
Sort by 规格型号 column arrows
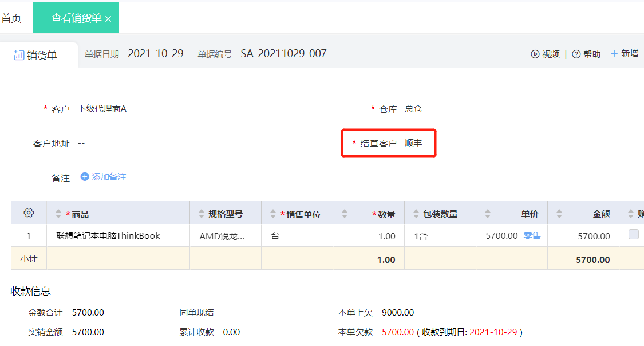coord(202,214)
